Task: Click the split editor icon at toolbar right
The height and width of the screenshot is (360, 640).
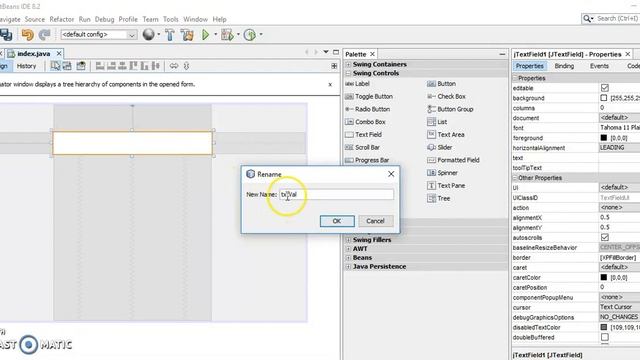Action: 334,66
